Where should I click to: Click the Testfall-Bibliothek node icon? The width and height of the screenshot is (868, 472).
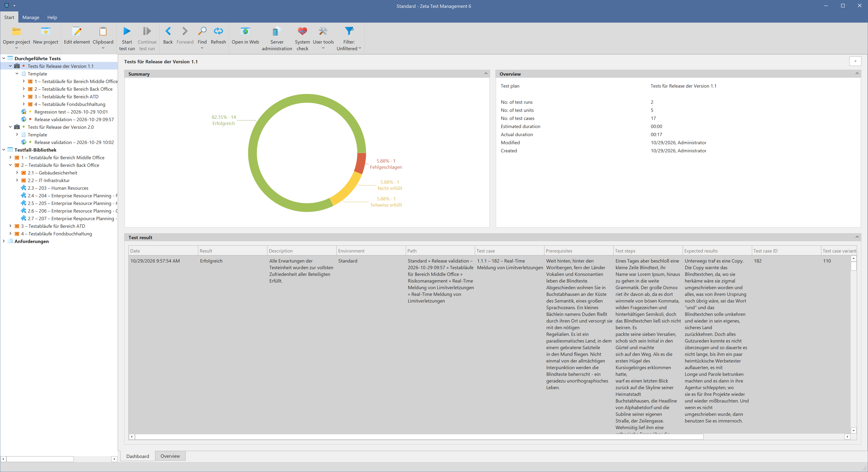(x=10, y=150)
